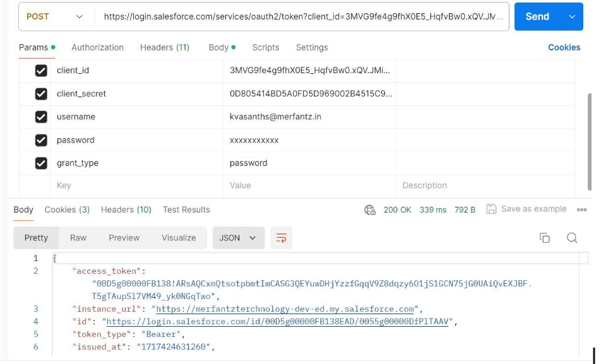
Task: Open the Authorization tab
Action: [97, 47]
